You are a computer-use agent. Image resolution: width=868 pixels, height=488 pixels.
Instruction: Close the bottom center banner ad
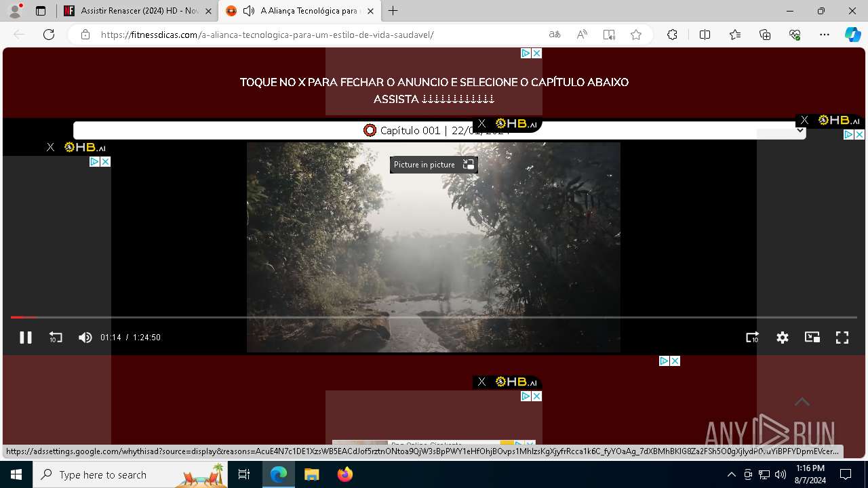[x=536, y=396]
